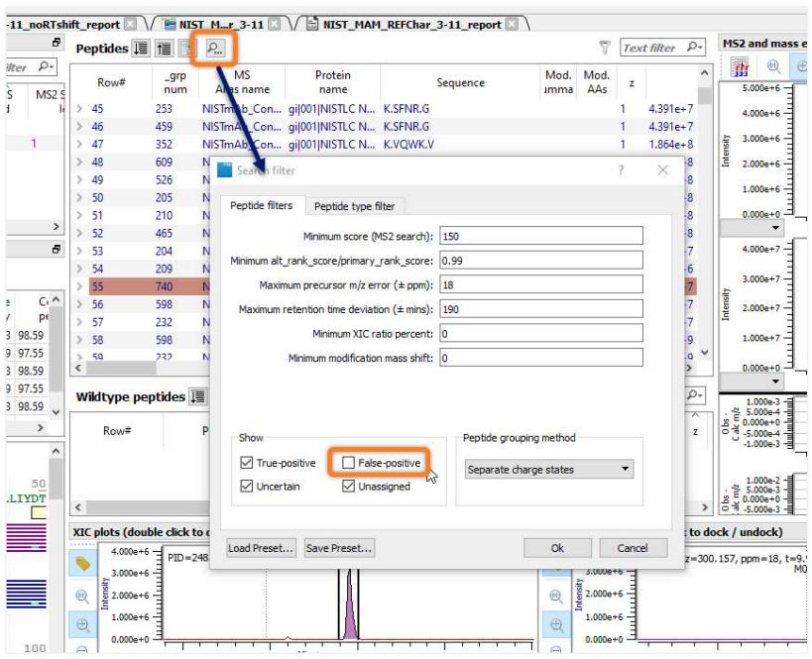Toggle the True-positive checkbox
The height and width of the screenshot is (659, 812).
pos(247,462)
